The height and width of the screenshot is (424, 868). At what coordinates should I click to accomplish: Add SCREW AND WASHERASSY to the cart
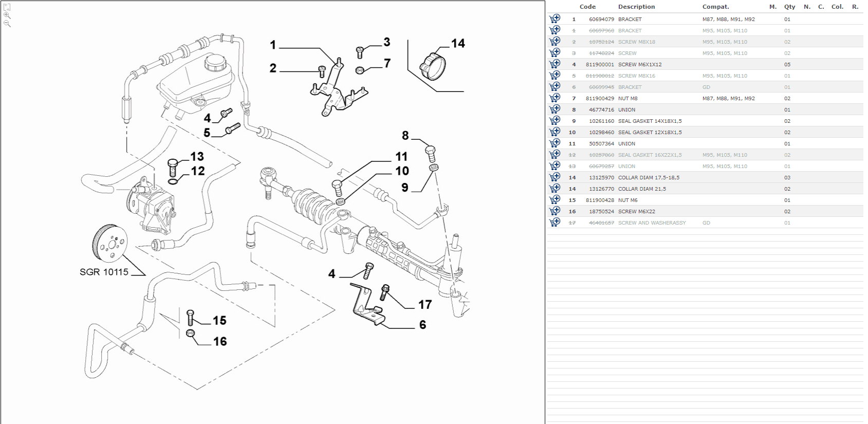(555, 223)
